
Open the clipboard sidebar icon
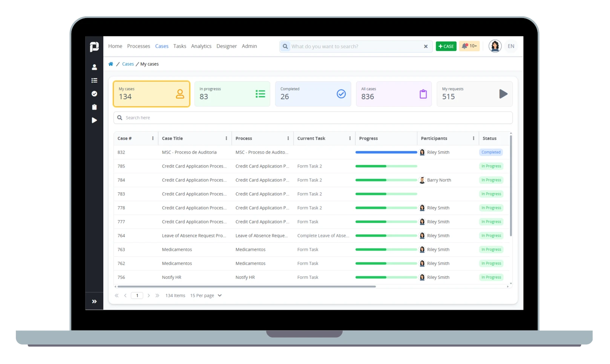(94, 107)
